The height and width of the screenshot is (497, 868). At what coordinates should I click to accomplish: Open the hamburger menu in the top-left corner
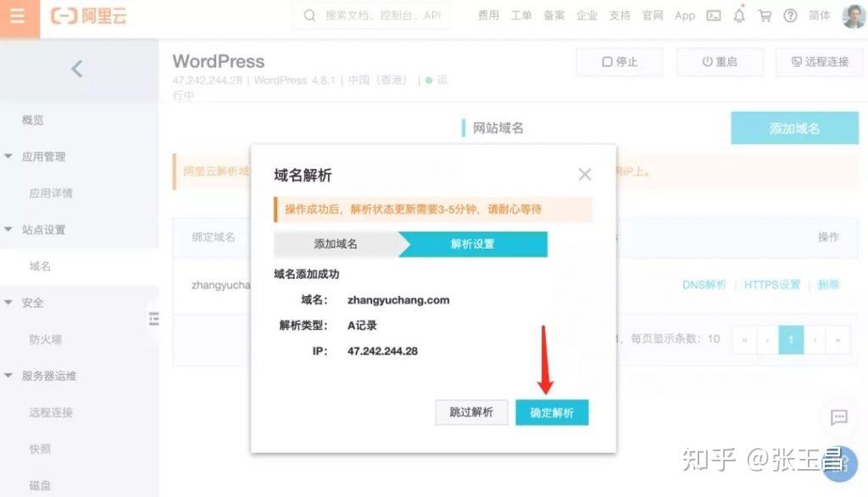18,16
